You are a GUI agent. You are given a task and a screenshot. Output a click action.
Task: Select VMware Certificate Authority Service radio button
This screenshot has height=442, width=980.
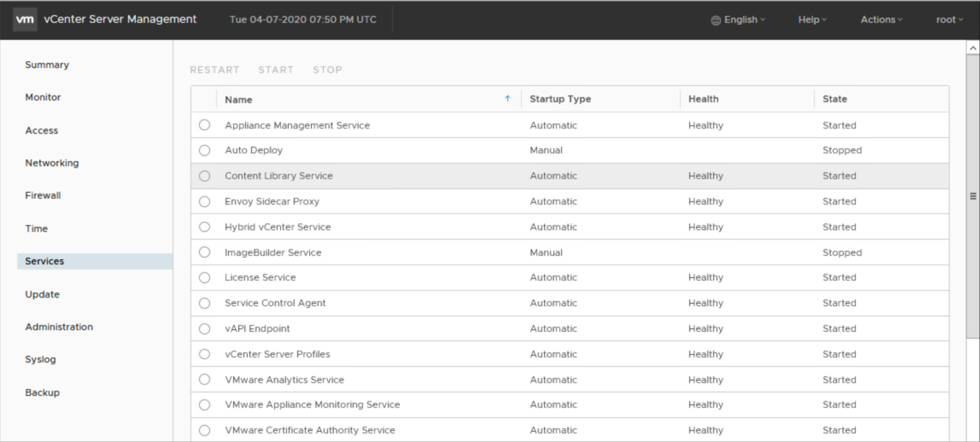205,430
